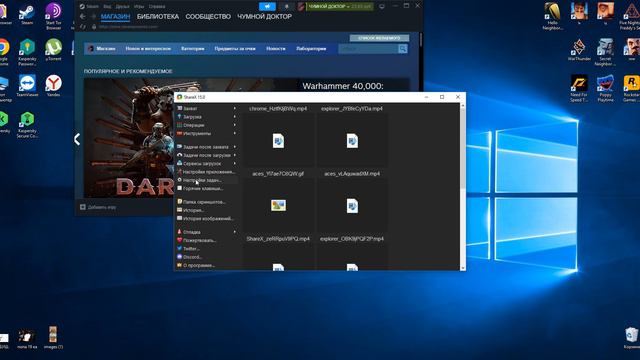This screenshot has width=640, height=360.
Task: Expand the Захват (Capture) submenu in ShareX
Action: (x=206, y=109)
